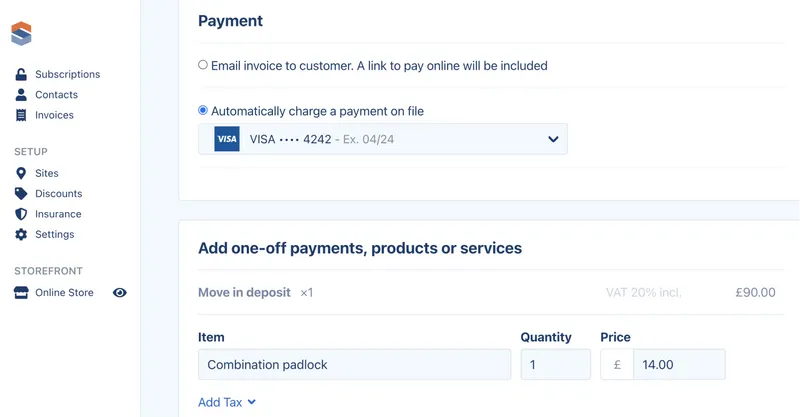Image resolution: width=800 pixels, height=417 pixels.
Task: Click the app logo in the sidebar
Action: pyautogui.click(x=21, y=34)
